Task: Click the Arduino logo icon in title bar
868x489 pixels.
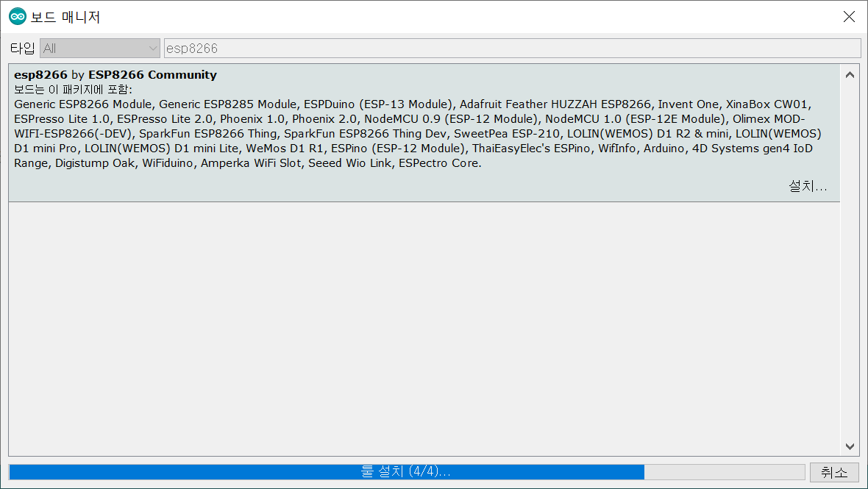Action: [x=17, y=17]
